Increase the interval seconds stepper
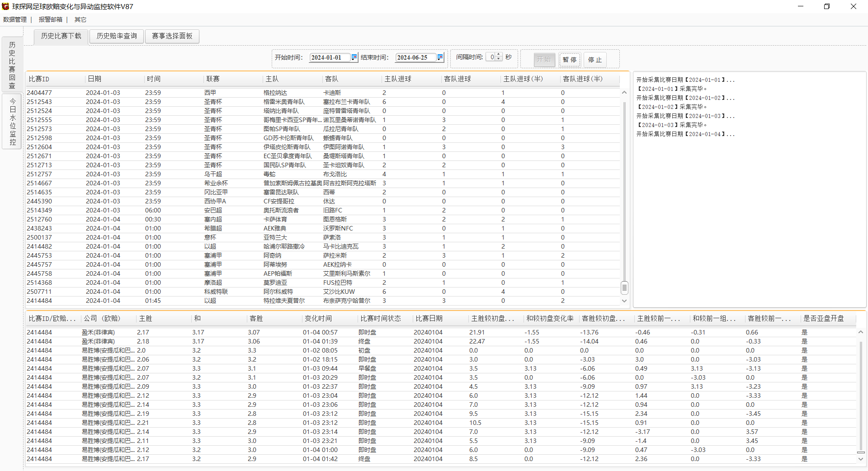The image size is (868, 471). click(x=499, y=55)
